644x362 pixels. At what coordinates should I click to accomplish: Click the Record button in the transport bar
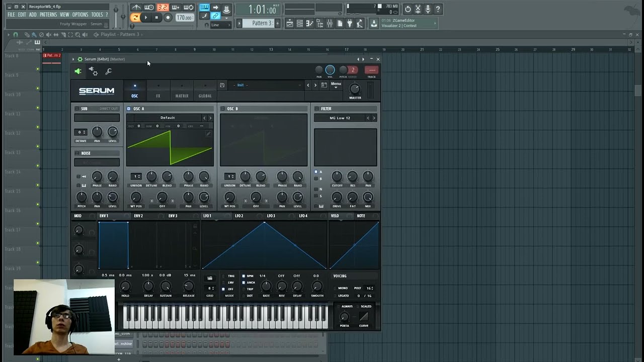[x=168, y=18]
